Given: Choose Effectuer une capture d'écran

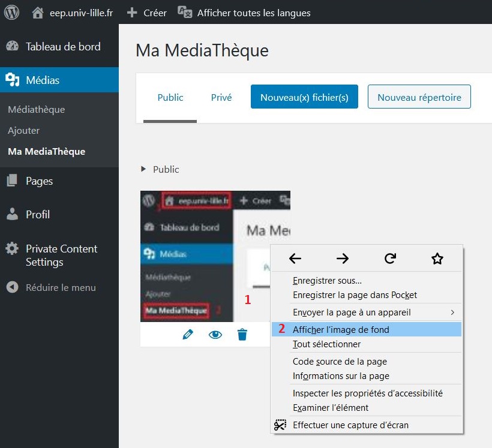Looking at the screenshot, I should pos(350,425).
